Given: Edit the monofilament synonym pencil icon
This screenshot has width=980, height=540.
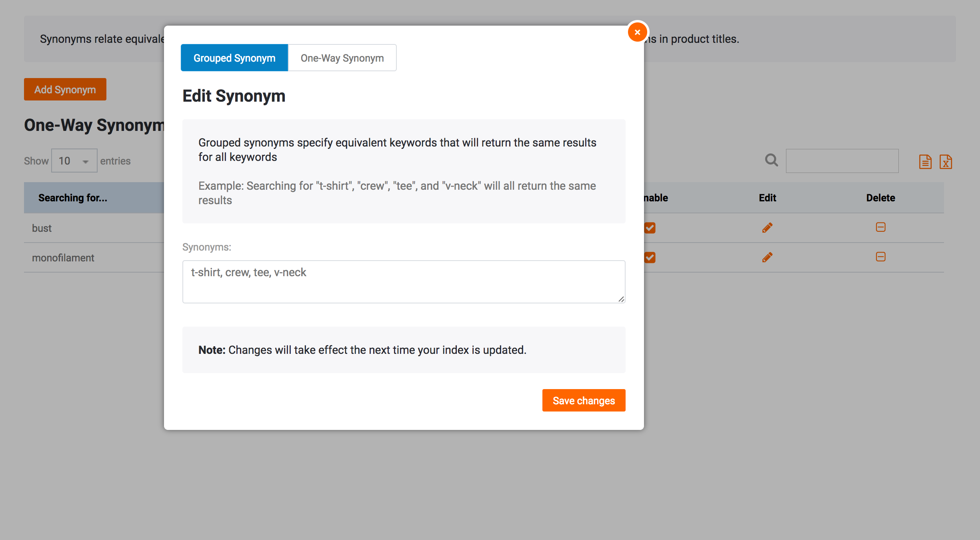Looking at the screenshot, I should pyautogui.click(x=767, y=257).
